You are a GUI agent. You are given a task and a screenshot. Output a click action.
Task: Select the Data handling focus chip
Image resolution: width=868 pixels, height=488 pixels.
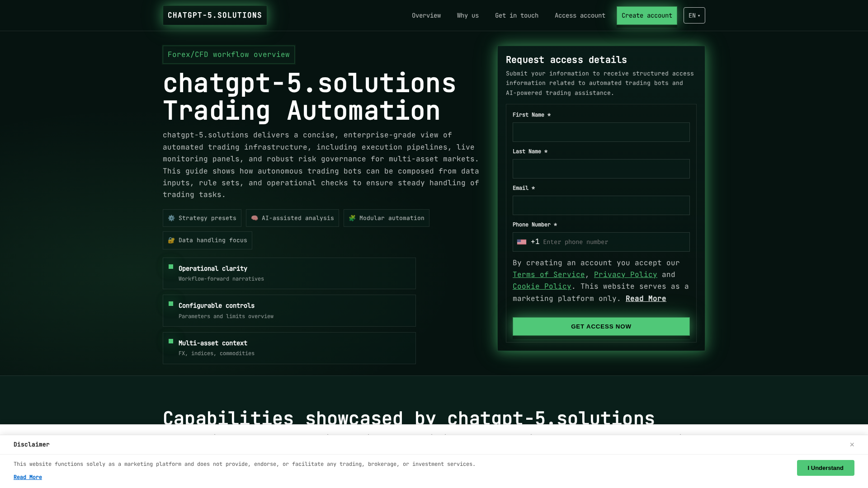click(x=208, y=240)
